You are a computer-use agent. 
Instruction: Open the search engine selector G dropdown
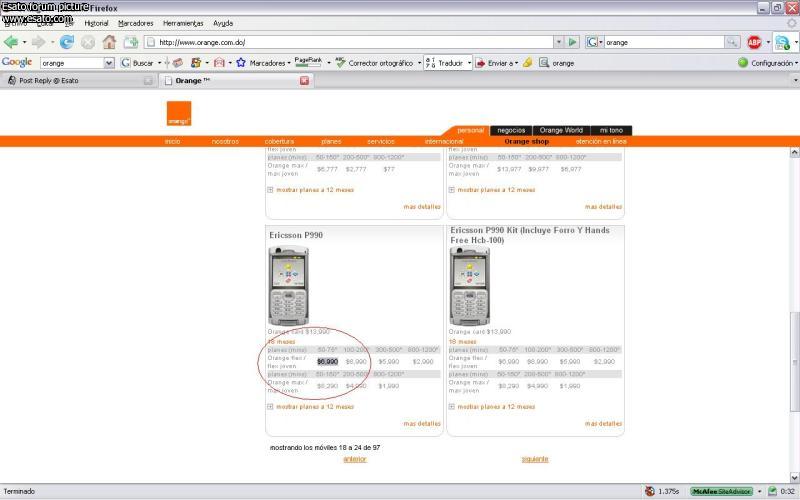(x=595, y=42)
